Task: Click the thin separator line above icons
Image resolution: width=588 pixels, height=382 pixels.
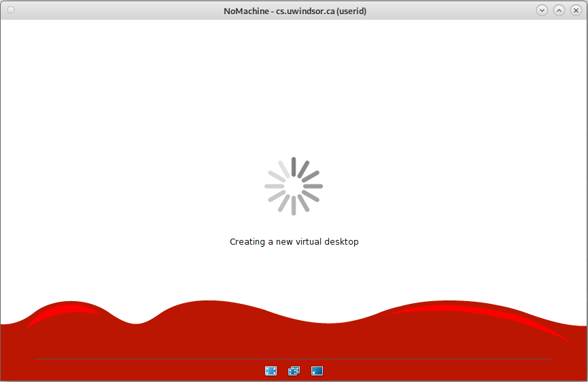Action: tap(294, 359)
